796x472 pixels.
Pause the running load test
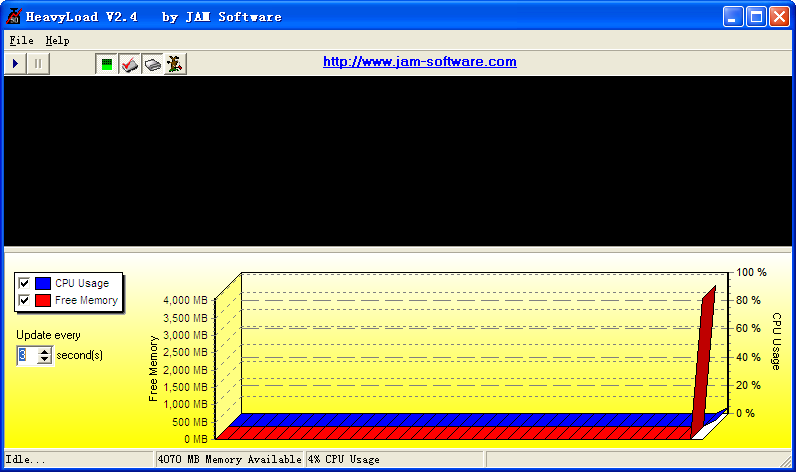pos(38,64)
